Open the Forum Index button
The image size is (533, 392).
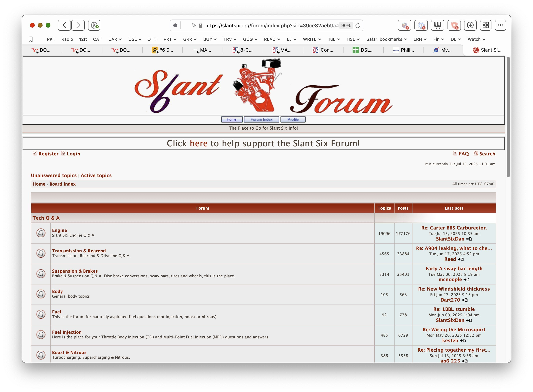[x=262, y=119]
